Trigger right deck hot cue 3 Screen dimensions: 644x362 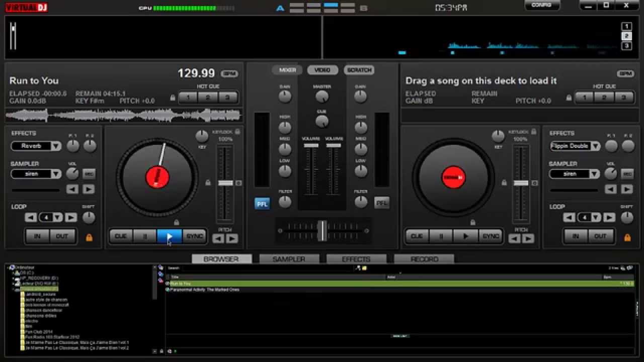(x=623, y=98)
